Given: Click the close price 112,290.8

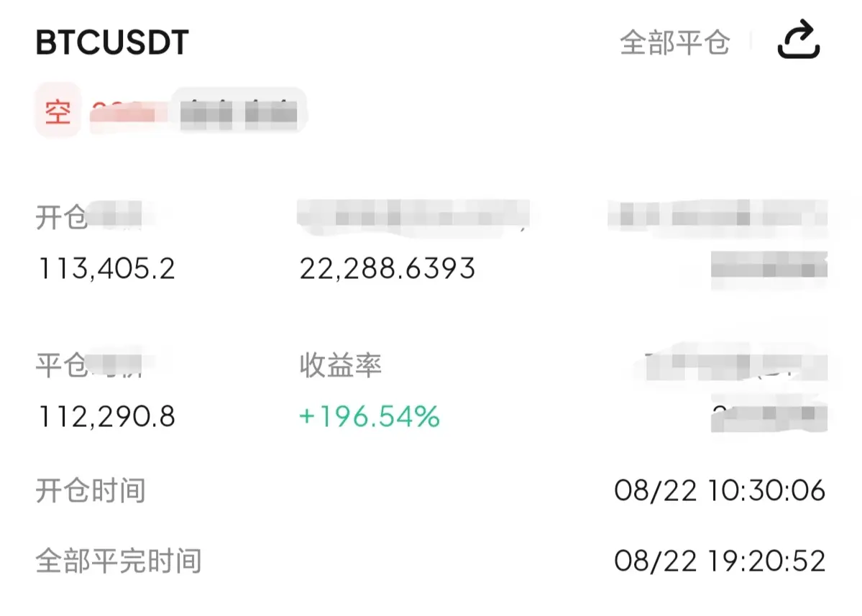Looking at the screenshot, I should pyautogui.click(x=106, y=416).
